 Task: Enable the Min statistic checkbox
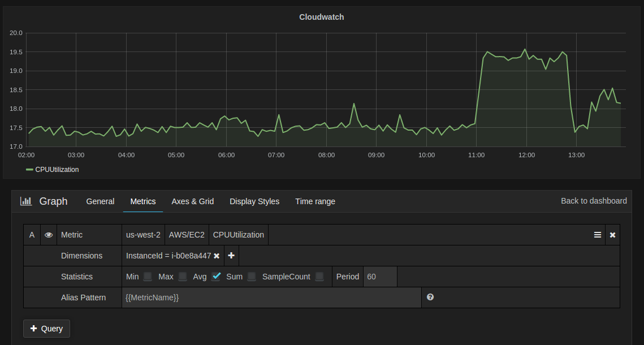(147, 277)
